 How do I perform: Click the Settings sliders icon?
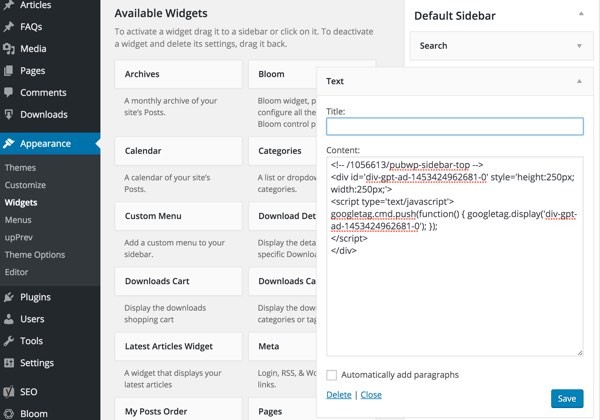pyautogui.click(x=8, y=363)
